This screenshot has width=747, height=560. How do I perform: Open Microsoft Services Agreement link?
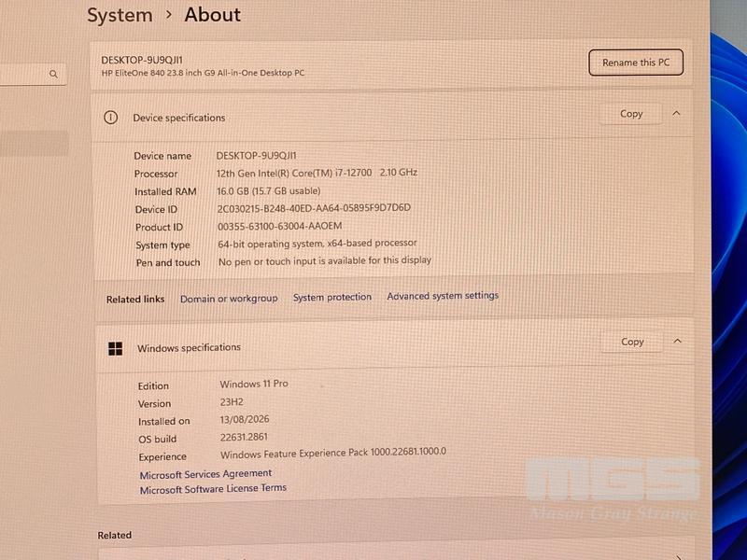coord(205,474)
